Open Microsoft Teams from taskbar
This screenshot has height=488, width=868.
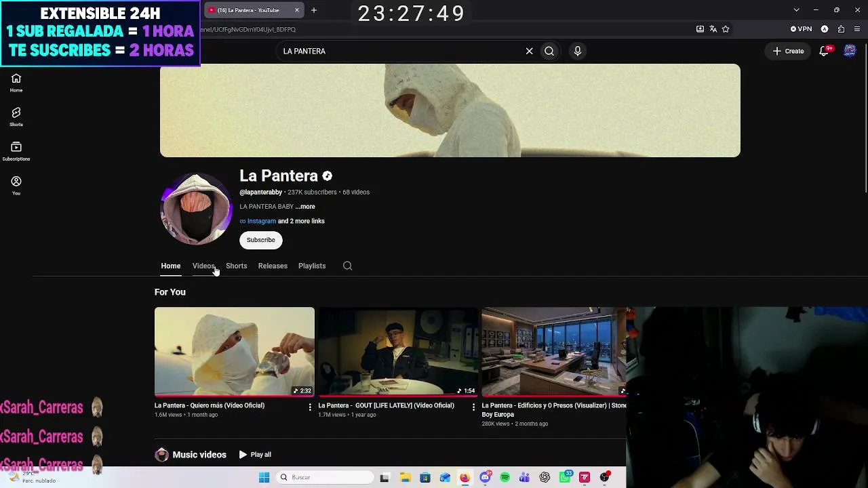pyautogui.click(x=524, y=477)
